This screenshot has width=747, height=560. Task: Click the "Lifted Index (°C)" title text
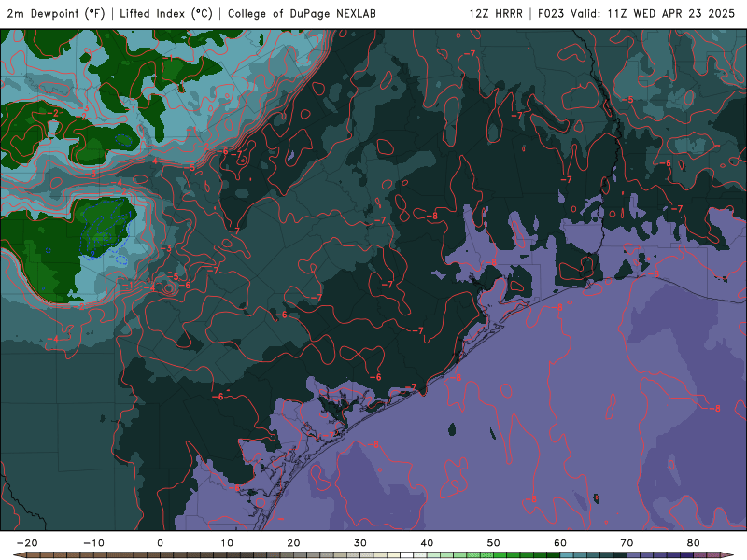(166, 13)
